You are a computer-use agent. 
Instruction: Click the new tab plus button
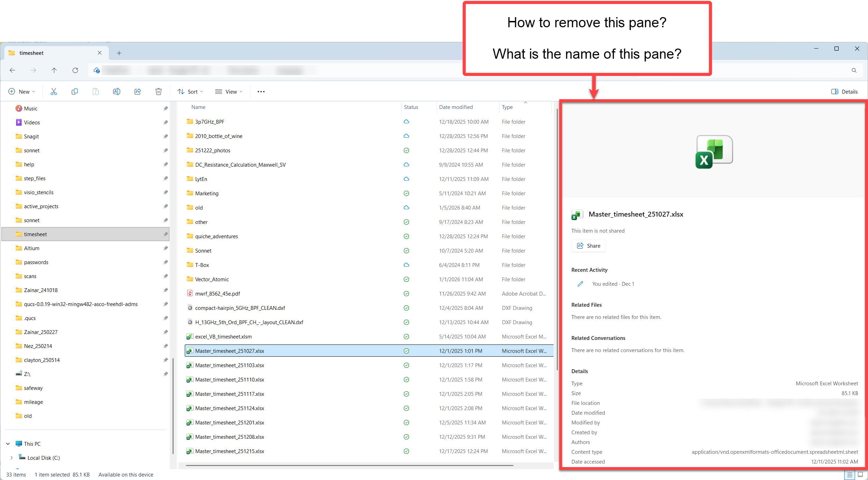pyautogui.click(x=119, y=53)
